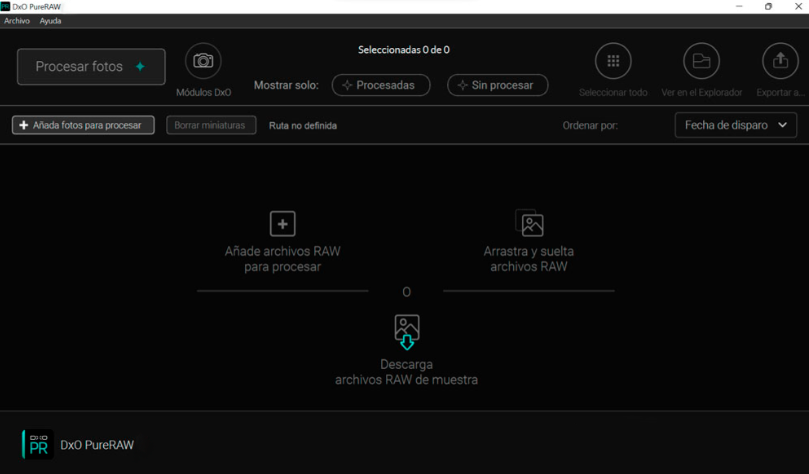Click the Seleccionar todo label
The height and width of the screenshot is (474, 809).
(x=613, y=93)
